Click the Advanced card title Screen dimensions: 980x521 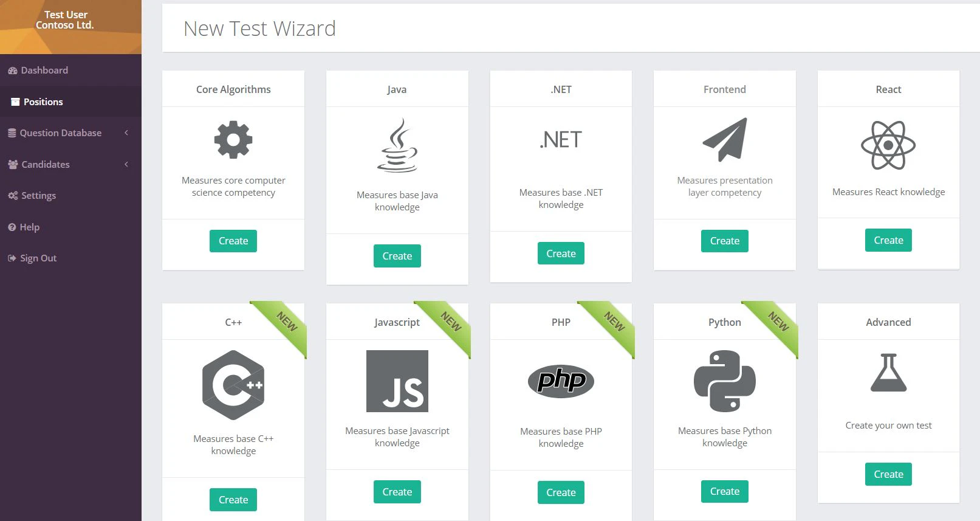888,322
